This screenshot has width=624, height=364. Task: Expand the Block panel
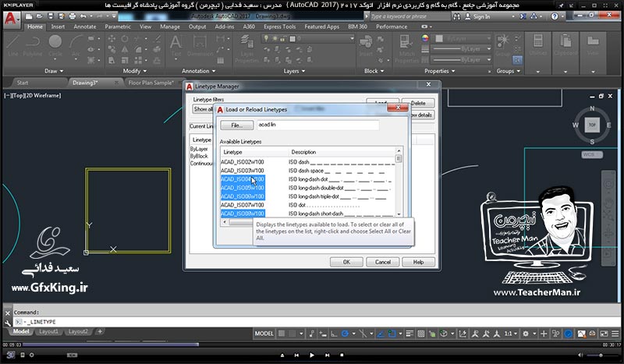(x=374, y=71)
